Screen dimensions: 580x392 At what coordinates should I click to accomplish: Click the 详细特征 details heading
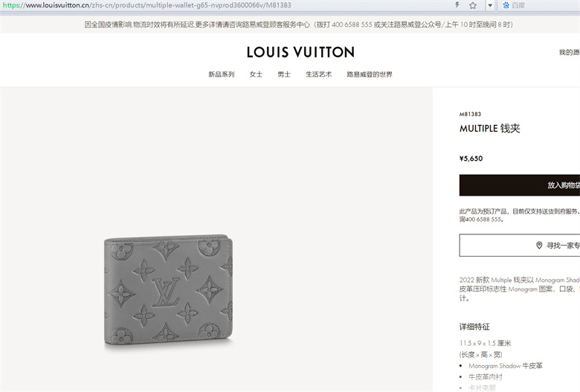[x=474, y=327]
